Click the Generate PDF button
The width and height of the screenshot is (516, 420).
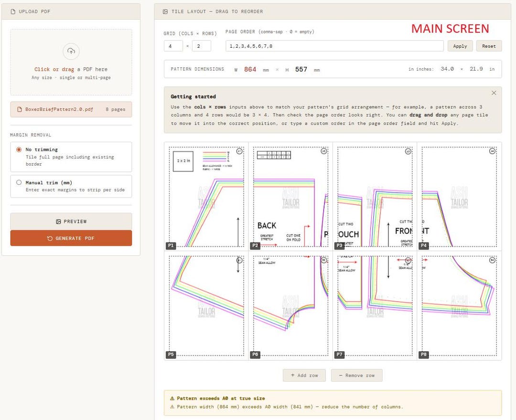pyautogui.click(x=71, y=238)
